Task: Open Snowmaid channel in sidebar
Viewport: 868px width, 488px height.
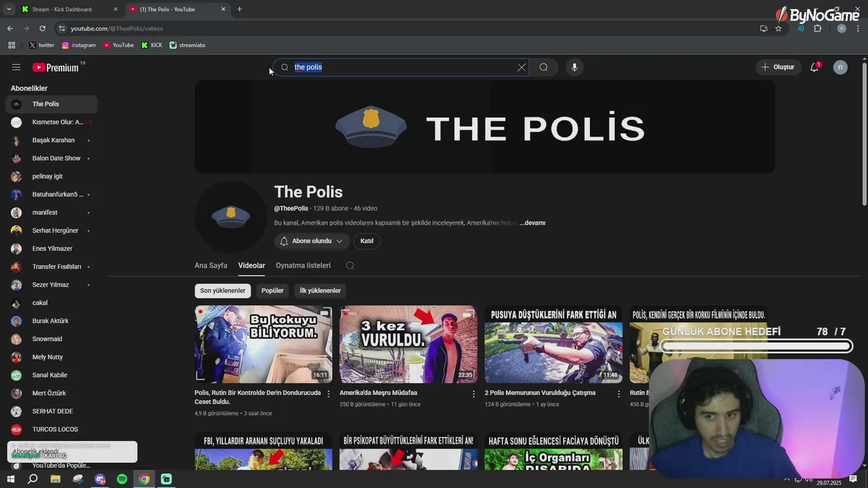Action: point(52,339)
